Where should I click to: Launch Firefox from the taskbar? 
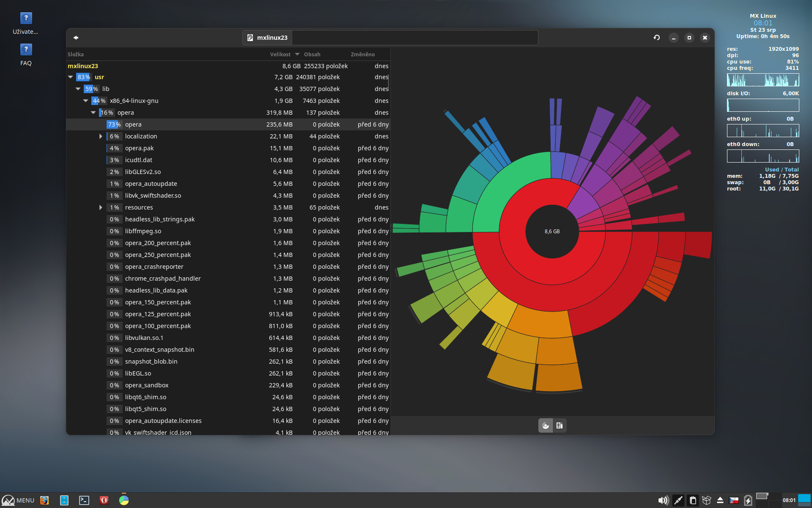point(44,500)
